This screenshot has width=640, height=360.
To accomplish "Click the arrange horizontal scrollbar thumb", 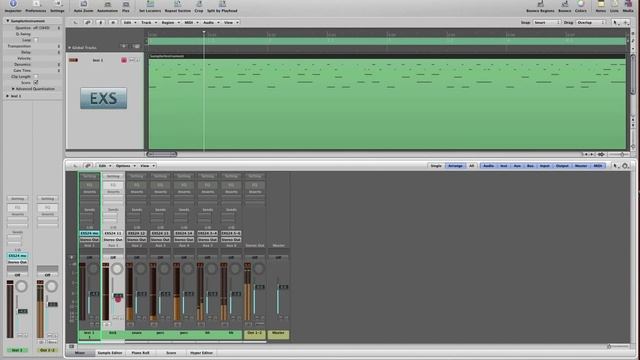I will tap(162, 154).
